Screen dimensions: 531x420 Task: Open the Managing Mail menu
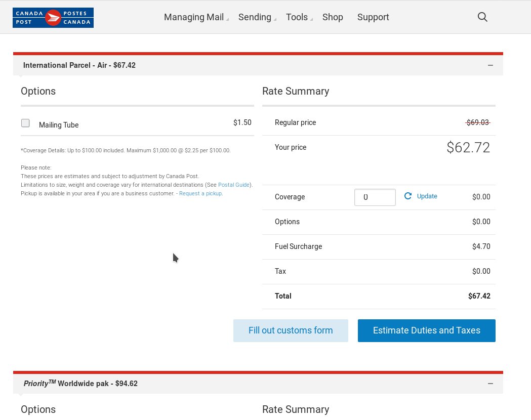pos(194,17)
